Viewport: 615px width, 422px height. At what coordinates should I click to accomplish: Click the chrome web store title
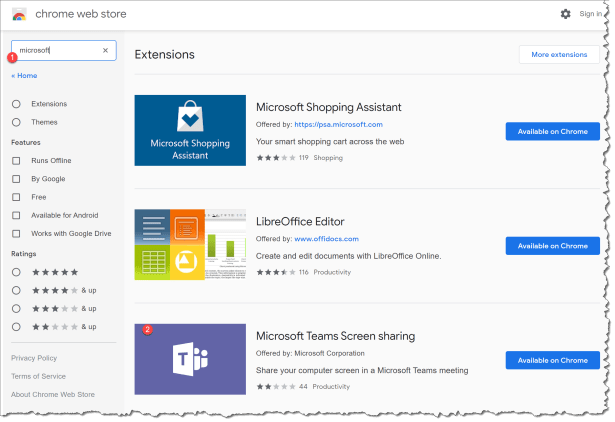tap(81, 14)
